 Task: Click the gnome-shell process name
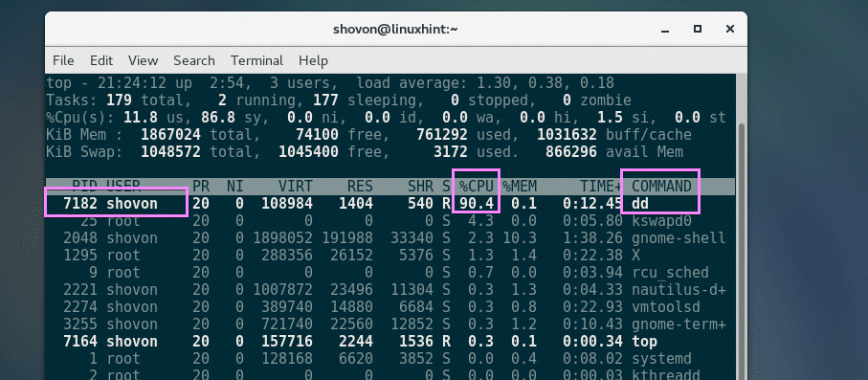(679, 238)
